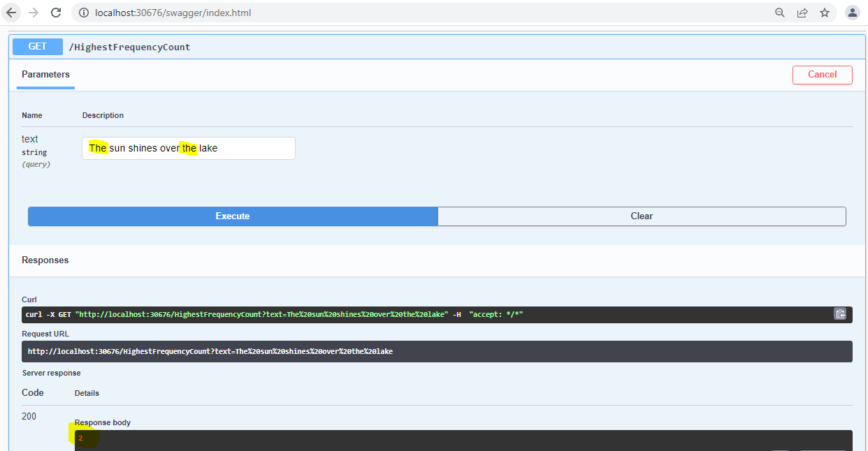Open the browser share menu
The width and height of the screenshot is (868, 451).
[x=802, y=12]
